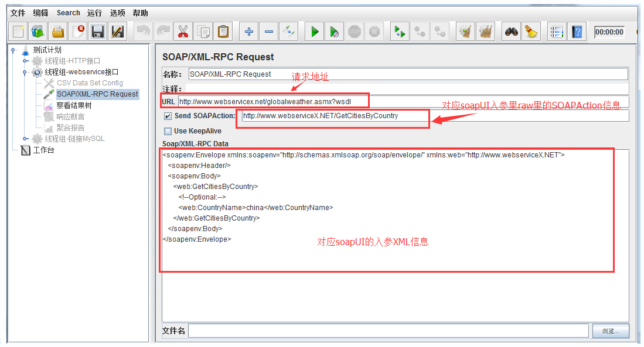
Task: Click the Stop test icon
Action: pyautogui.click(x=355, y=32)
